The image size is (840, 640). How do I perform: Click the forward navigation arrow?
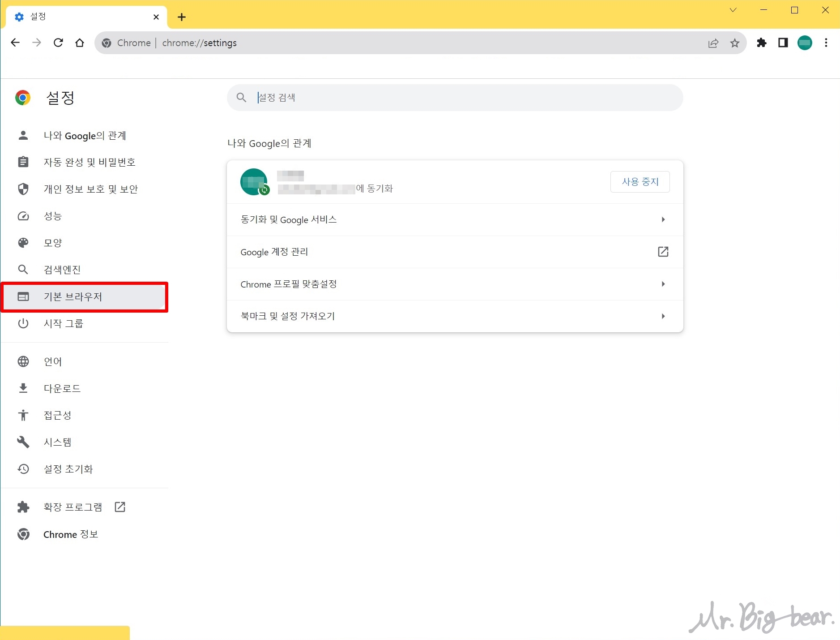pos(37,43)
